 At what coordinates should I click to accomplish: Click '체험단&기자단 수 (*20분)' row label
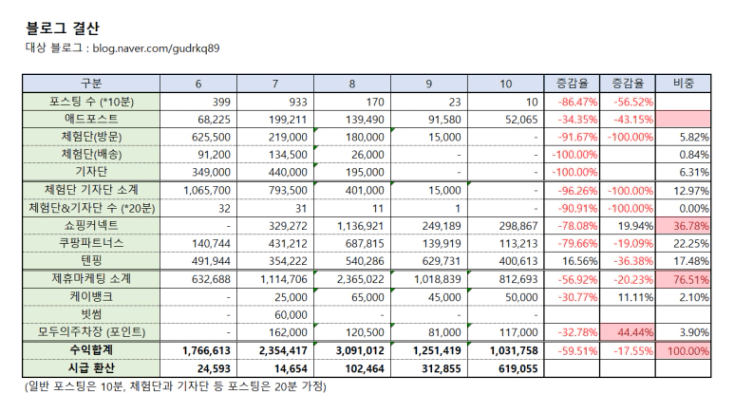[x=91, y=208]
